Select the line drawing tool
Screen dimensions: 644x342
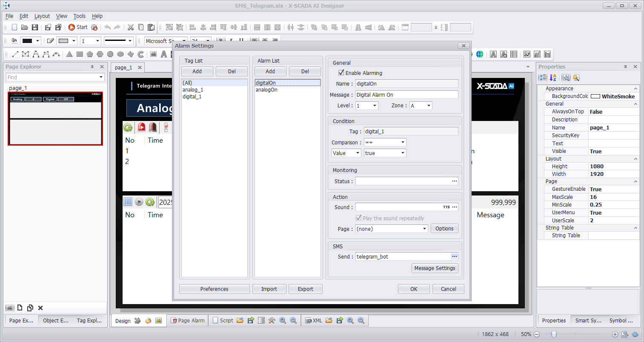point(15,54)
